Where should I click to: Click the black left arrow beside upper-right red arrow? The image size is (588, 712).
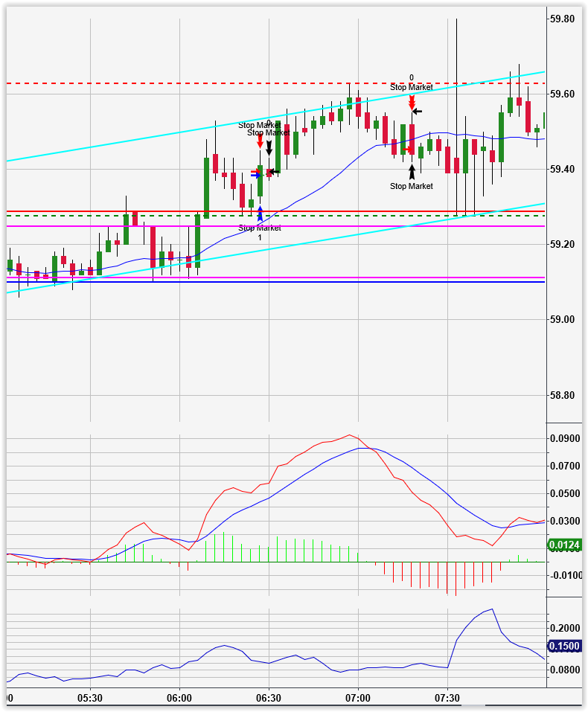click(417, 112)
